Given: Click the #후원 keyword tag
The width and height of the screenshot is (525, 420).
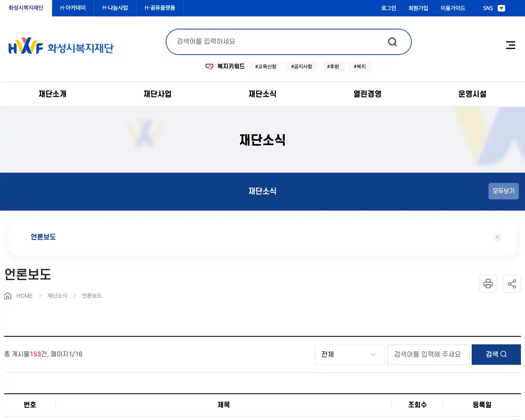Looking at the screenshot, I should [333, 66].
